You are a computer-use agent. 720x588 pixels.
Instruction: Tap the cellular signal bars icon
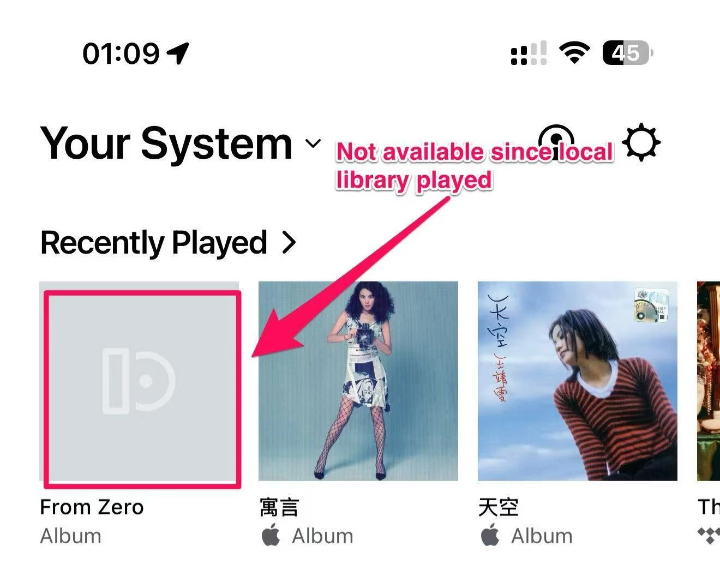click(x=529, y=53)
